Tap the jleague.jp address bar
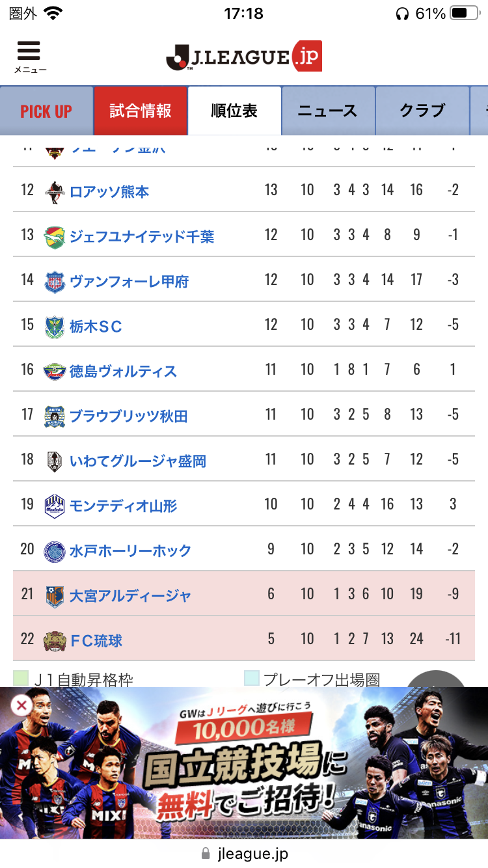The image size is (488, 868). pyautogui.click(x=244, y=853)
